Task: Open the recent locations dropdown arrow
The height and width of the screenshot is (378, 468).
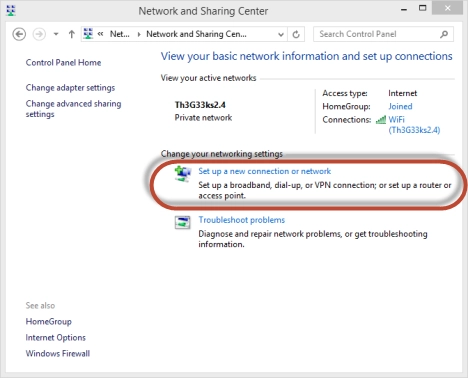Action: pyautogui.click(x=56, y=34)
